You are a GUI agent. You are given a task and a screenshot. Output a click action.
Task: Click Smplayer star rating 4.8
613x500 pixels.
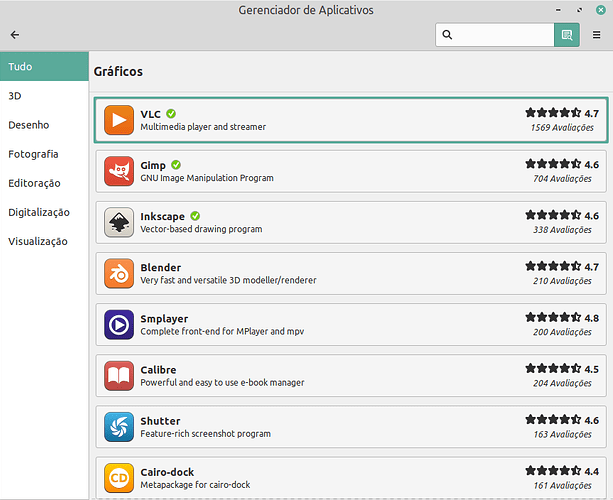562,318
